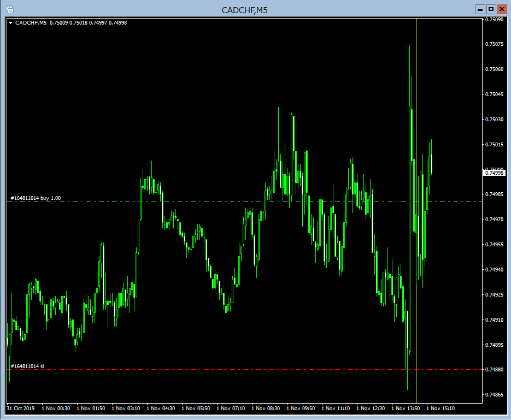Click the 1 Nov 09:50 time label
This screenshot has height=420, width=511.
[x=301, y=409]
